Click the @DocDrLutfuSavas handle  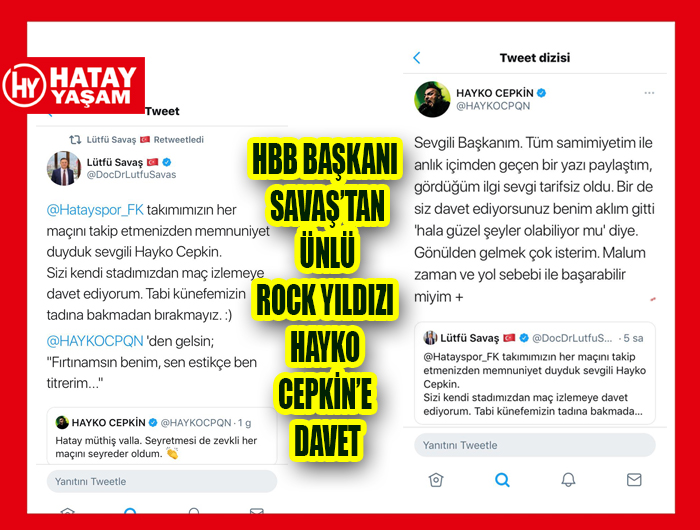131,175
